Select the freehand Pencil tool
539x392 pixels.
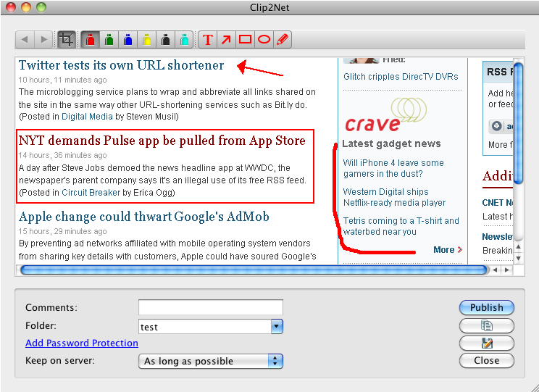tap(283, 40)
